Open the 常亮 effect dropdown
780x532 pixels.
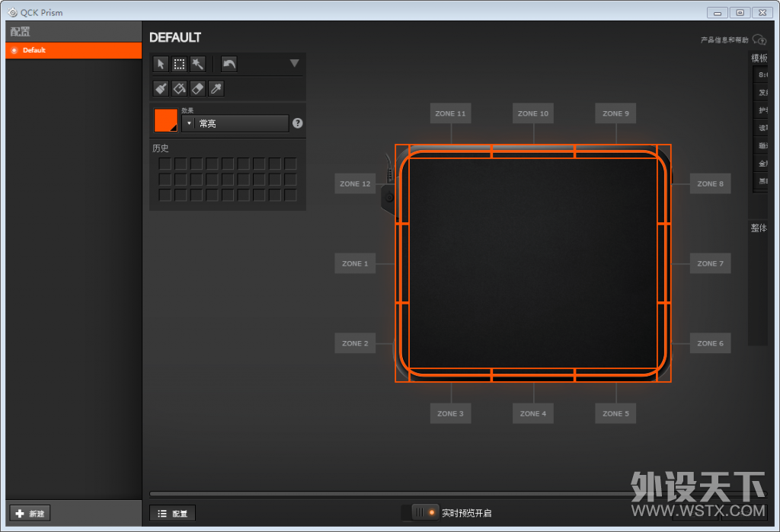pyautogui.click(x=235, y=123)
